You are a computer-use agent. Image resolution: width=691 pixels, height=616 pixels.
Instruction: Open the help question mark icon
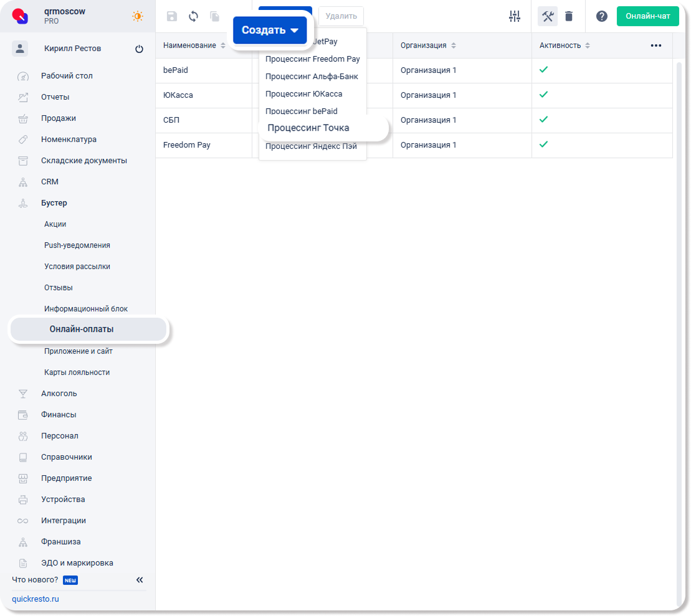pos(601,17)
